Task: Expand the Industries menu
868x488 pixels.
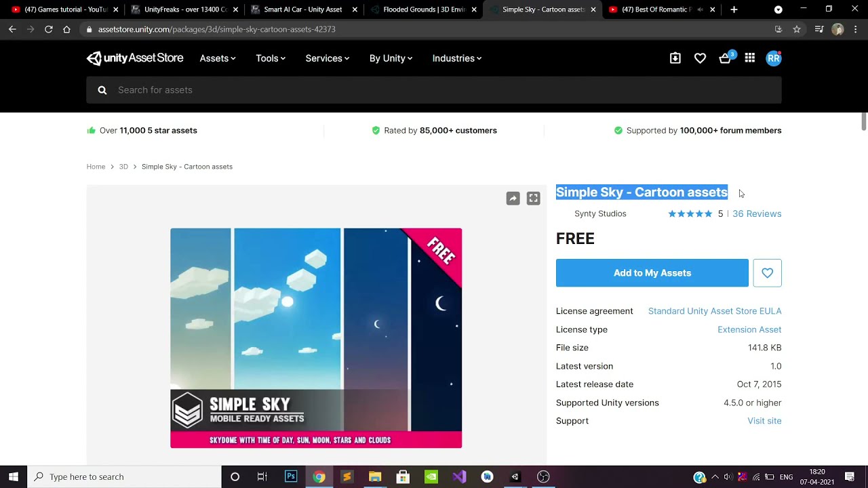Action: pyautogui.click(x=457, y=58)
